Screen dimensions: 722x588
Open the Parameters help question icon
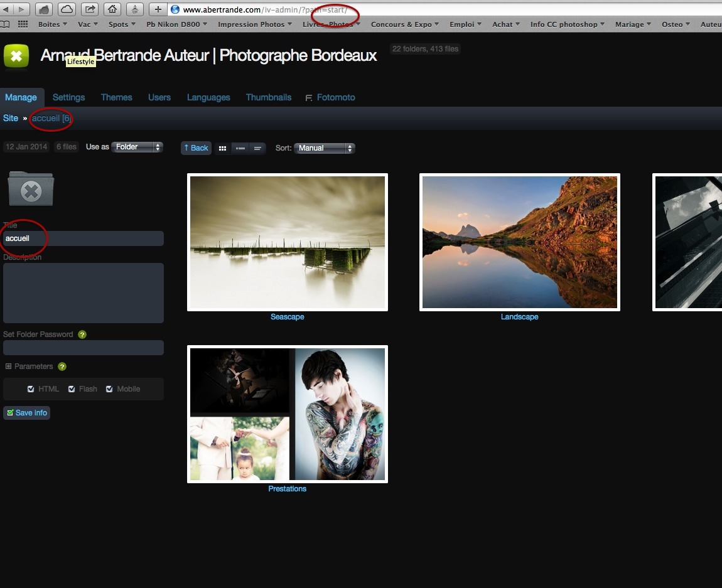tap(62, 366)
